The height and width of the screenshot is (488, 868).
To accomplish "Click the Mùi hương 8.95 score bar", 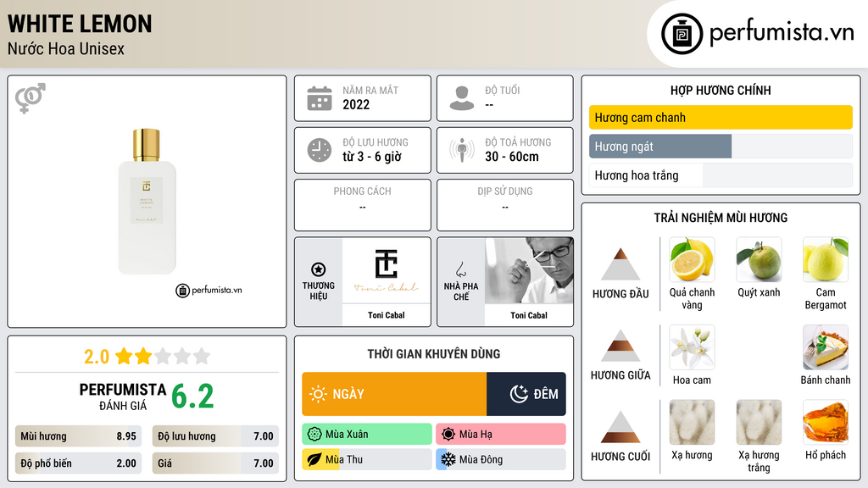I will 78,436.
